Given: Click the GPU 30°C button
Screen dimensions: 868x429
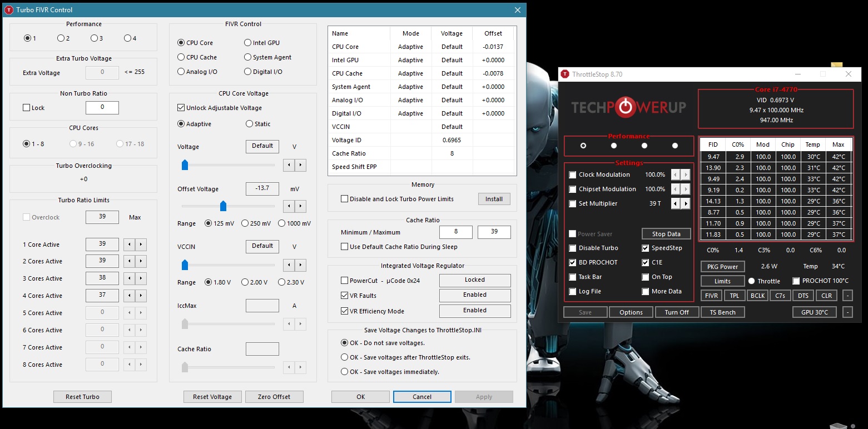Looking at the screenshot, I should [x=815, y=312].
